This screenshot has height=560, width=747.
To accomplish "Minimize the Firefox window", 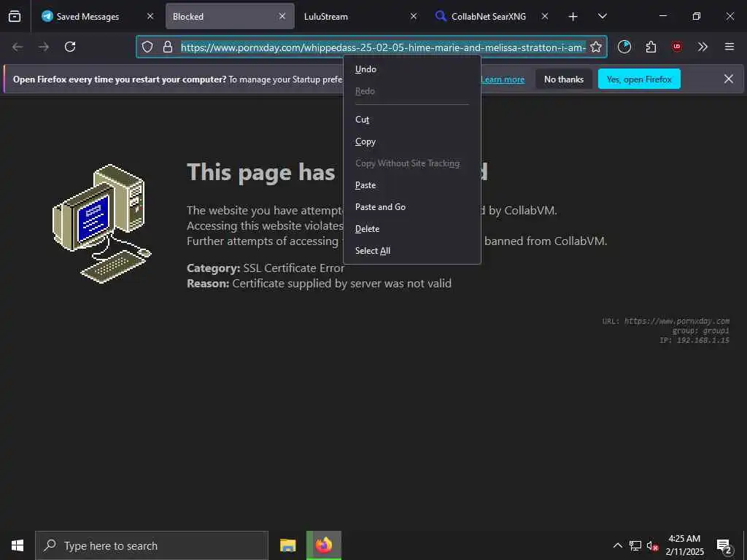I will coord(662,16).
